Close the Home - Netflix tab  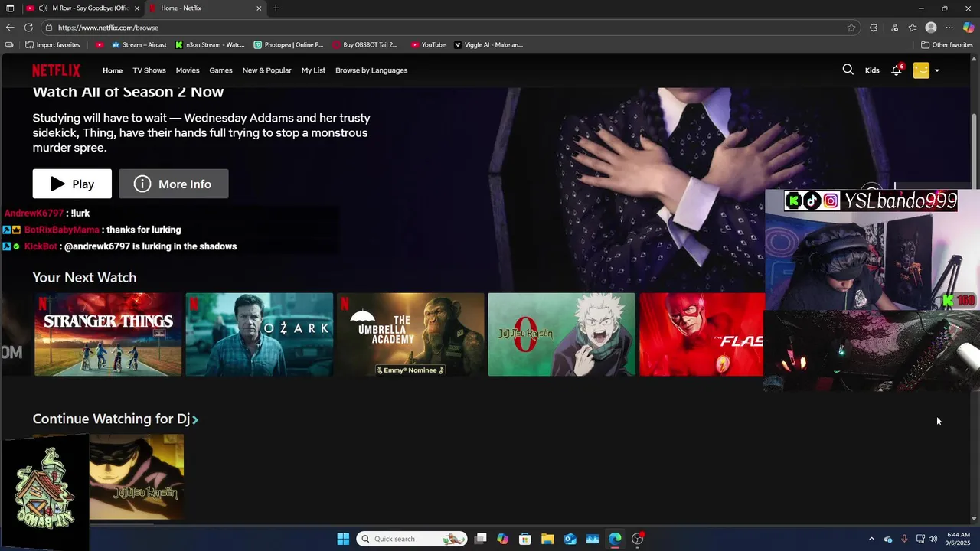[259, 8]
